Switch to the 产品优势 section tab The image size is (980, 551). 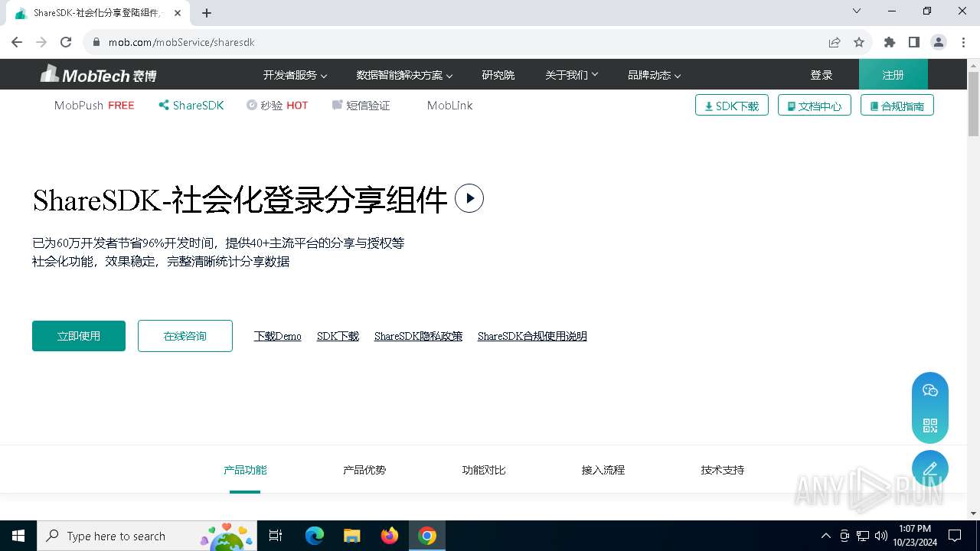click(x=364, y=470)
